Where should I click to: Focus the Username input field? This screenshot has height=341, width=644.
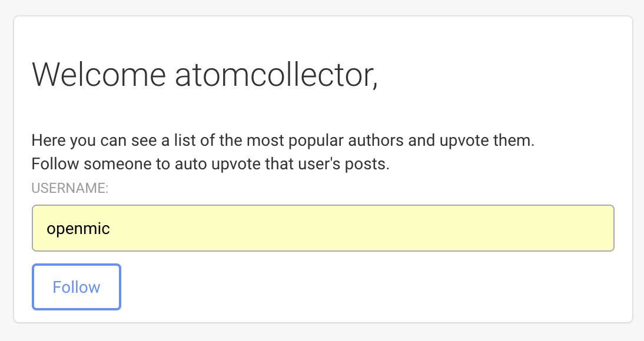pos(323,228)
